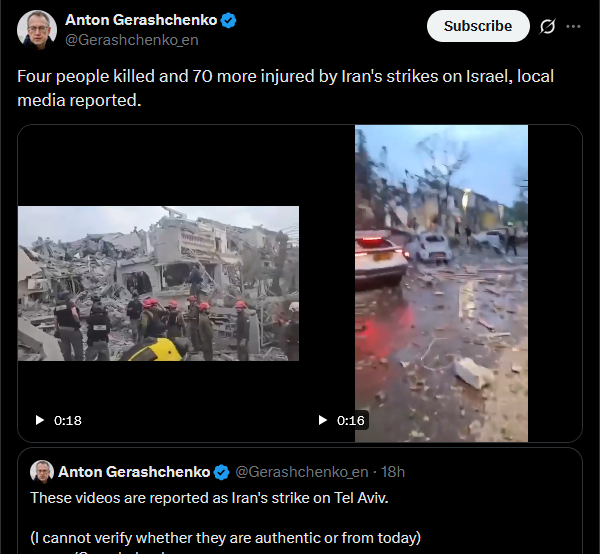This screenshot has width=600, height=554.
Task: Play the 0:16 street debris video
Action: (x=323, y=420)
